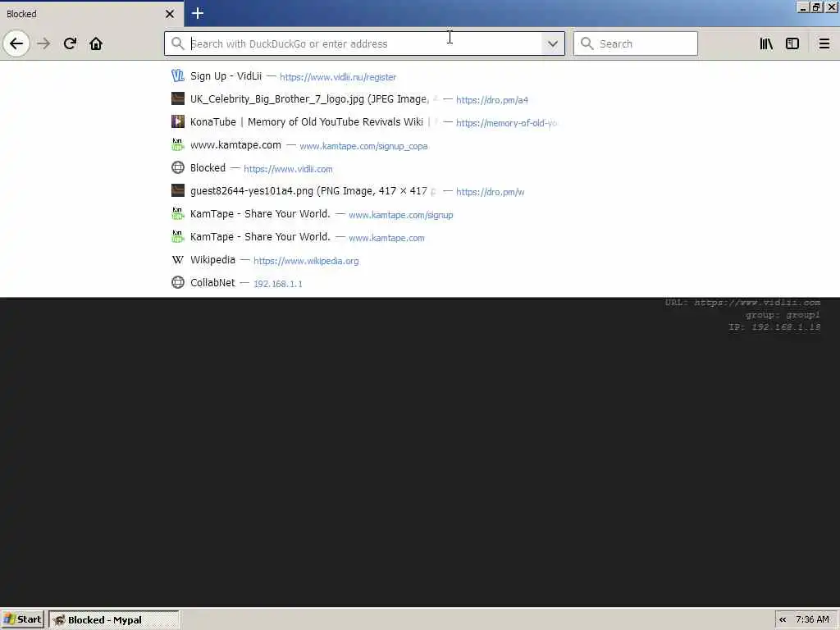Focus the DuckDuckGo address input field

(x=364, y=43)
